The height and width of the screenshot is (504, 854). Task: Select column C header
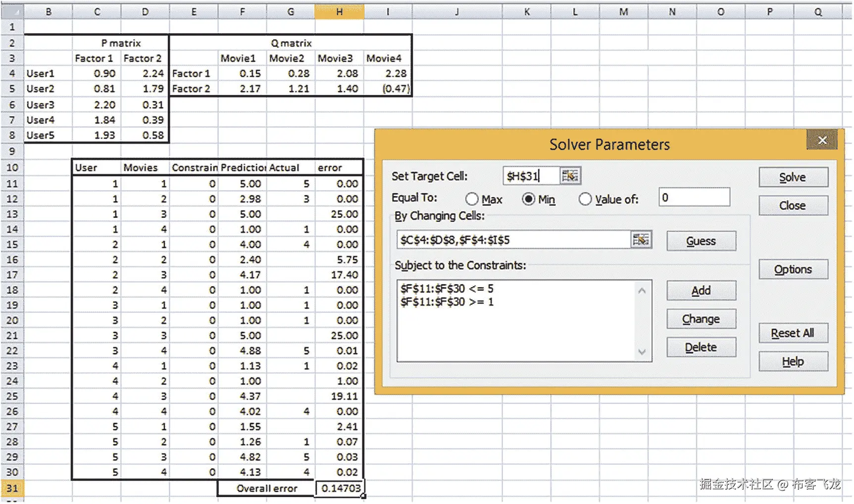click(97, 12)
